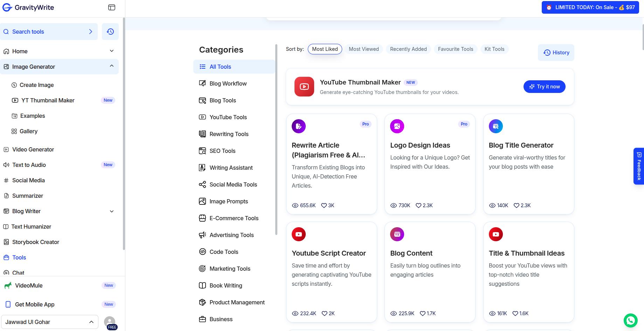Click the Blog Title Generator blue icon
The width and height of the screenshot is (644, 331).
pos(496,126)
